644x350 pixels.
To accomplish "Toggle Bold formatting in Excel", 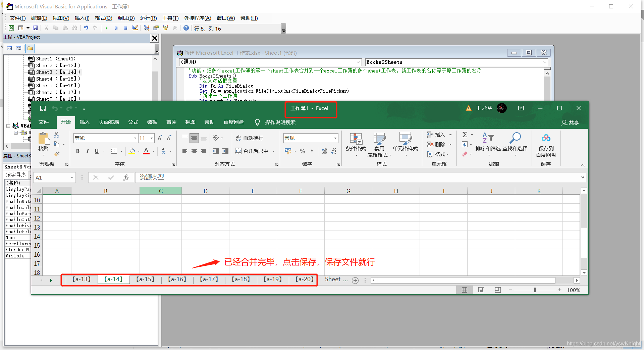I will tap(78, 151).
